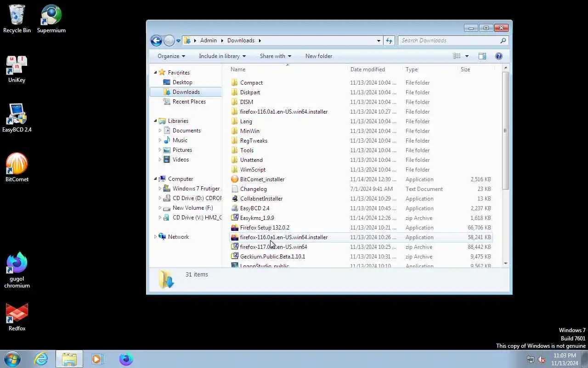Screen dimensions: 588x368
Task: Click the Forward navigation arrow in Explorer
Action: pyautogui.click(x=169, y=40)
